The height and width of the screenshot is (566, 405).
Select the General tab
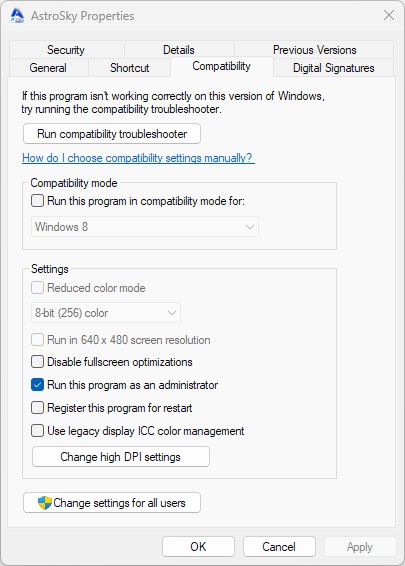click(48, 68)
